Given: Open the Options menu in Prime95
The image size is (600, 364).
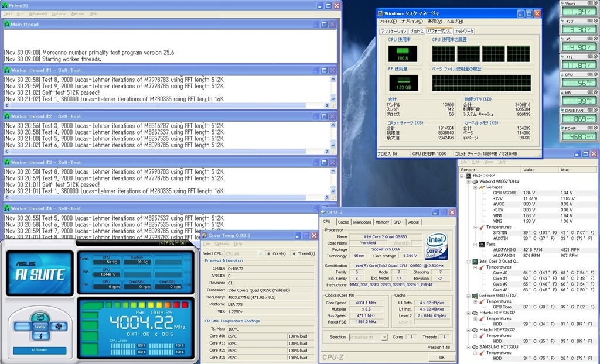Looking at the screenshot, I should coord(59,14).
